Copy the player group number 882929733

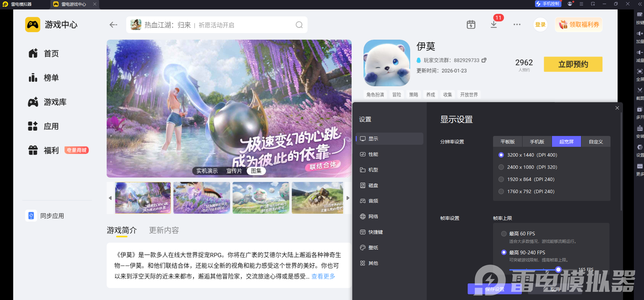click(484, 60)
